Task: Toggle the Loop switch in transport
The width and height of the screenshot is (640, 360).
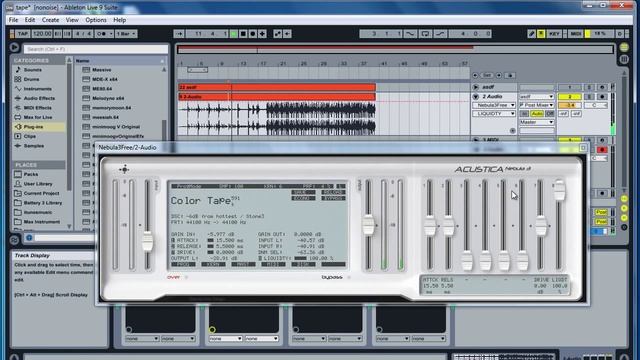Action: point(425,34)
